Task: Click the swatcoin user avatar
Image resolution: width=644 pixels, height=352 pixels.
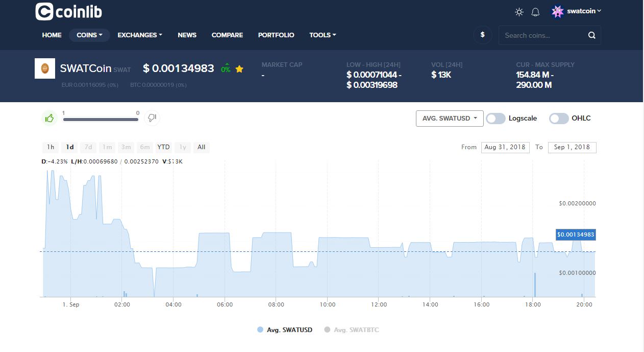Action: pos(558,11)
